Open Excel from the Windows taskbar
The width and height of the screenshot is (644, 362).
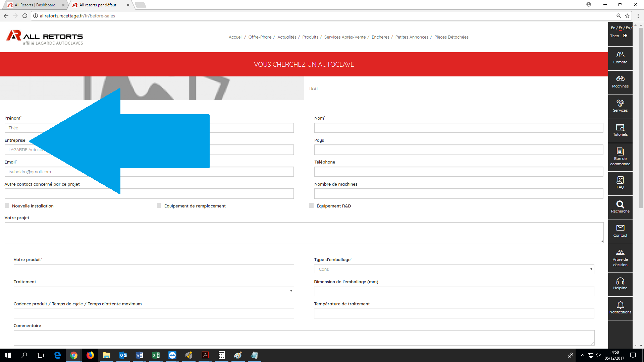pyautogui.click(x=156, y=355)
